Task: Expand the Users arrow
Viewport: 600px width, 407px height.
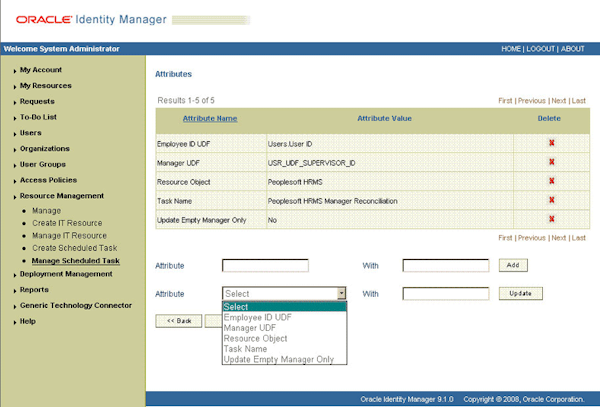Action: click(15, 134)
